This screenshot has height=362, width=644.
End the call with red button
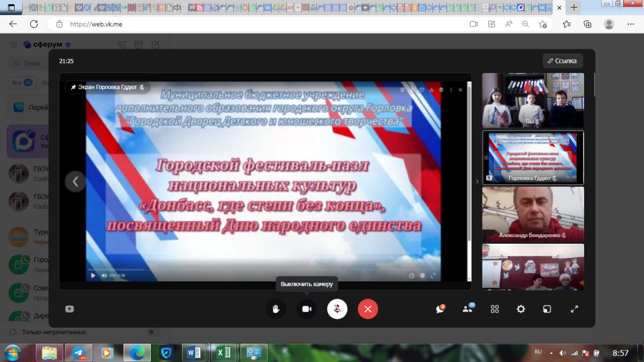[x=368, y=309]
